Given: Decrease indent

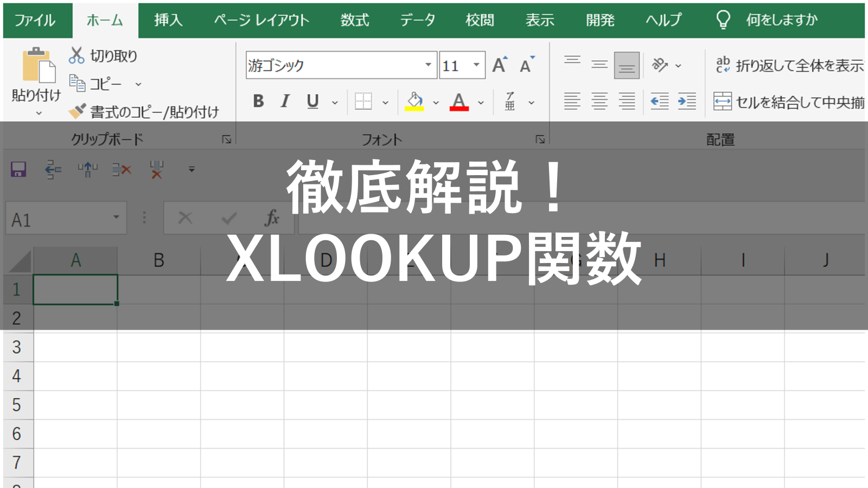Looking at the screenshot, I should tap(660, 101).
